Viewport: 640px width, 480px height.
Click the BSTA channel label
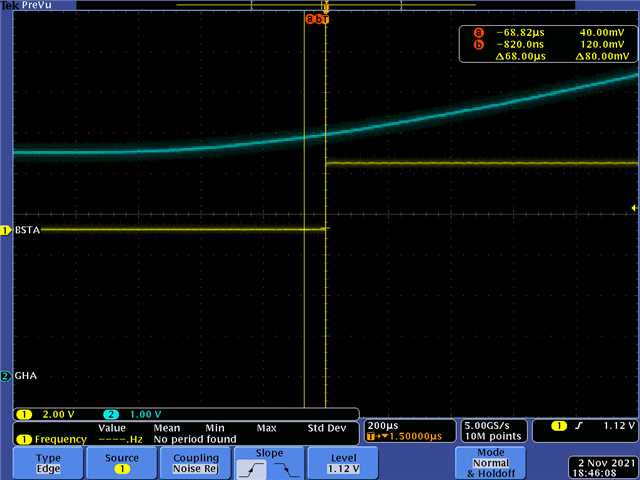tap(27, 230)
